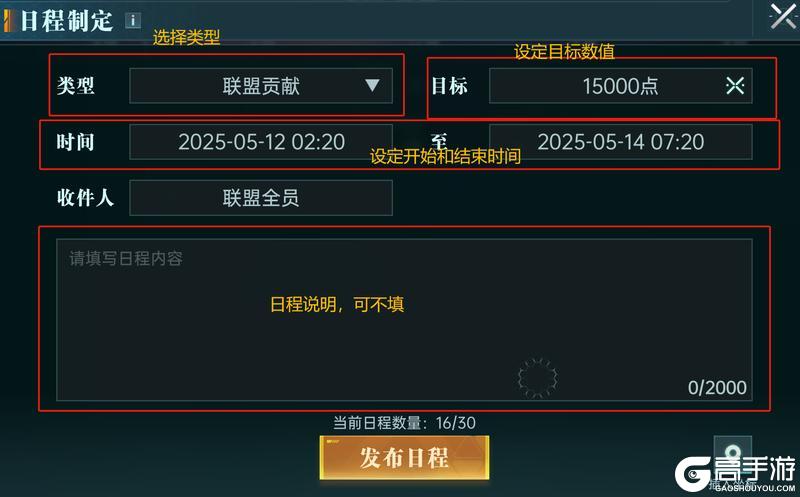Click the 类型 label text

(x=76, y=86)
